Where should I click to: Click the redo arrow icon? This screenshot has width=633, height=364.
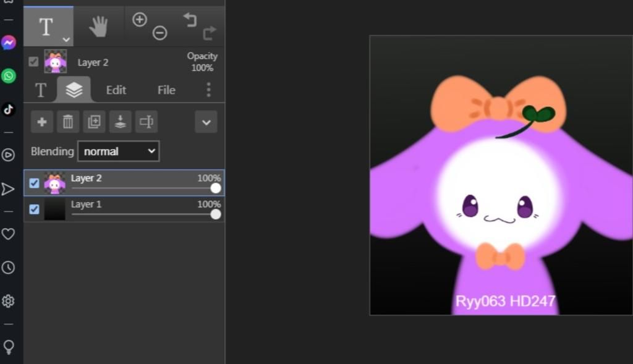click(210, 33)
